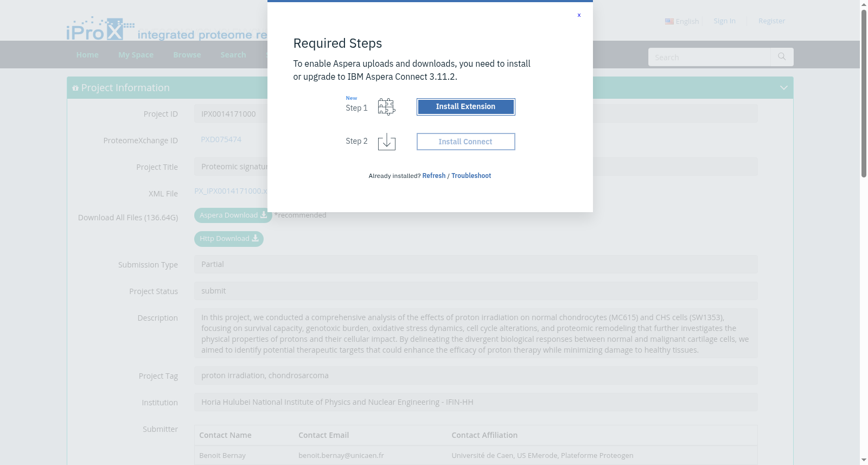Click the Register link
The image size is (868, 465).
[x=771, y=21]
